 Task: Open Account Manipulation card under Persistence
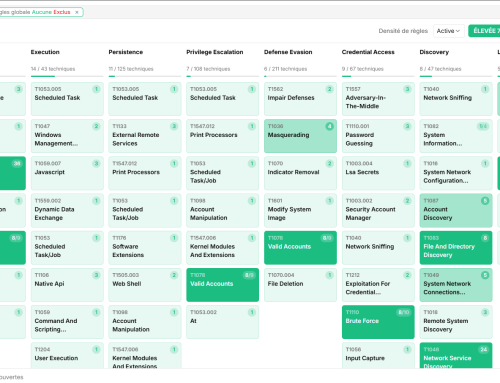(x=145, y=322)
